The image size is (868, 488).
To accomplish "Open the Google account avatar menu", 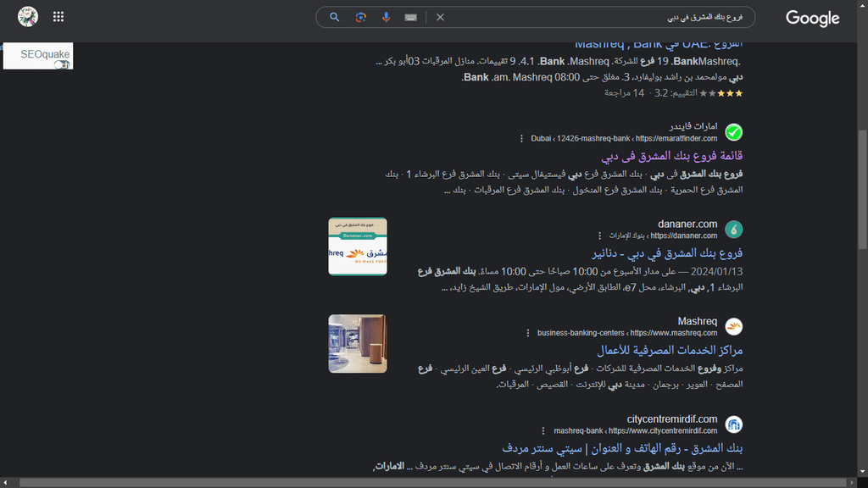I will [28, 17].
